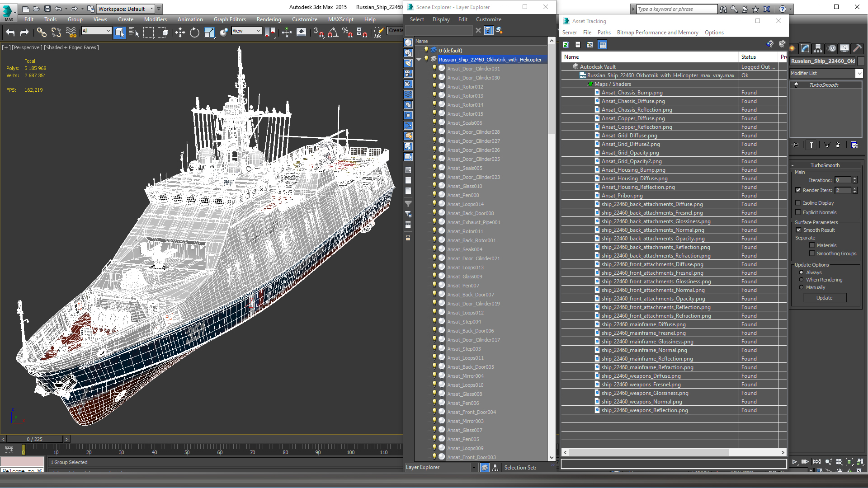868x488 pixels.
Task: Open Layer Explorer dropdown at bottom
Action: point(473,468)
